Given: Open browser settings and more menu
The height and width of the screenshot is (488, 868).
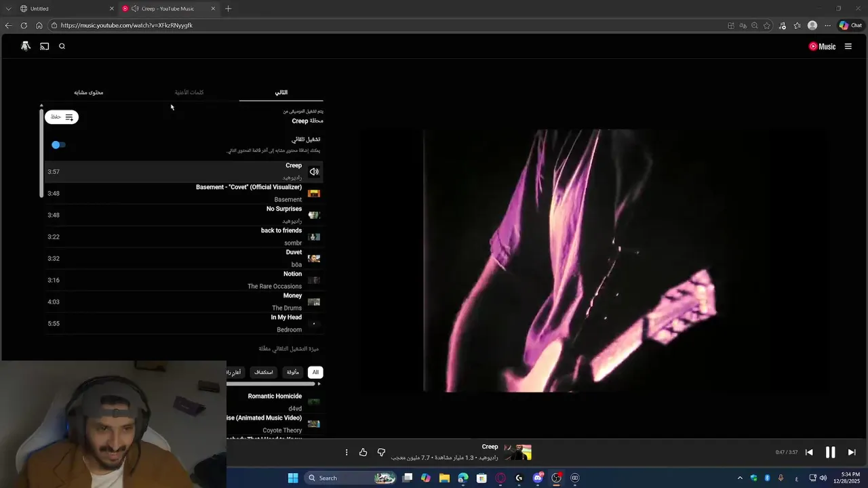Looking at the screenshot, I should tap(827, 25).
